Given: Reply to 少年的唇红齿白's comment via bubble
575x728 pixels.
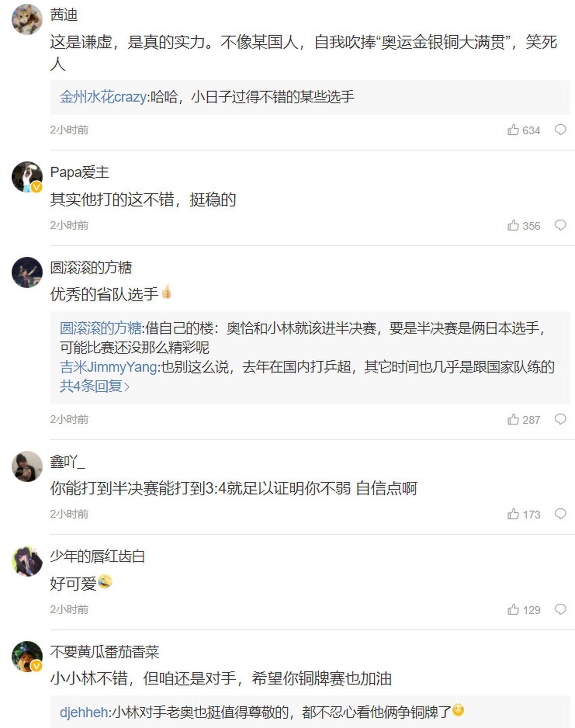Looking at the screenshot, I should pyautogui.click(x=561, y=609).
